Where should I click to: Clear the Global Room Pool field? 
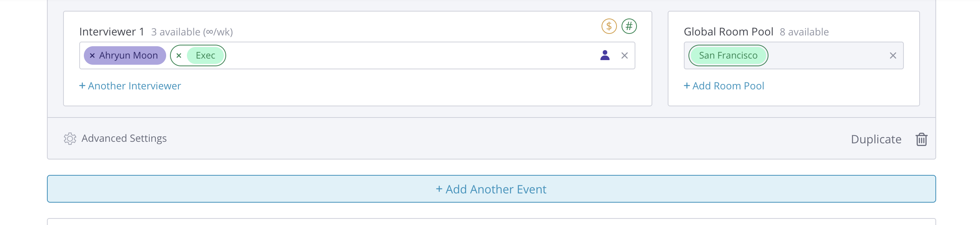[893, 55]
